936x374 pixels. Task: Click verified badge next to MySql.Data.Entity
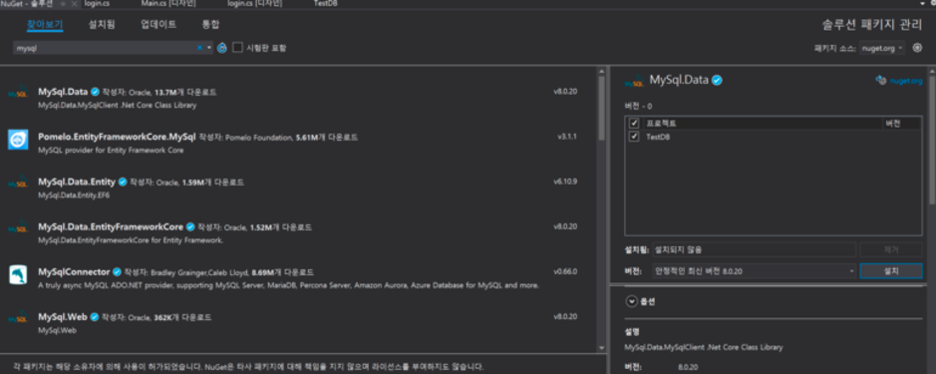pos(123,182)
